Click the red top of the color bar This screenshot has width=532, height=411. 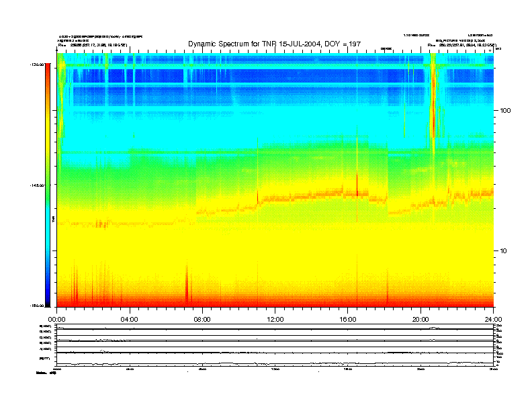coord(48,68)
